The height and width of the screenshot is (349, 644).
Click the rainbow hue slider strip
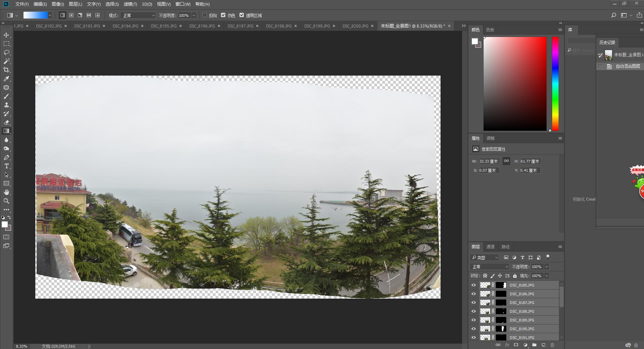[555, 84]
